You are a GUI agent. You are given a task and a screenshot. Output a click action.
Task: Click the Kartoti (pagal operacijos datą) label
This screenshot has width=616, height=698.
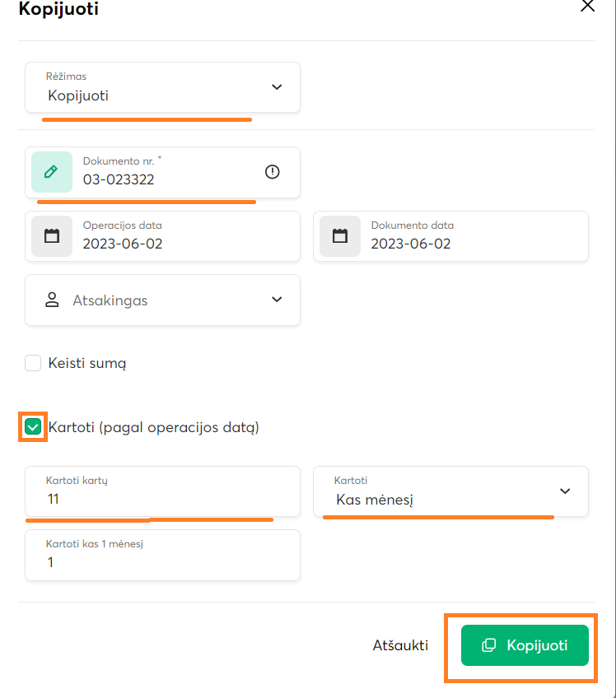tap(154, 427)
